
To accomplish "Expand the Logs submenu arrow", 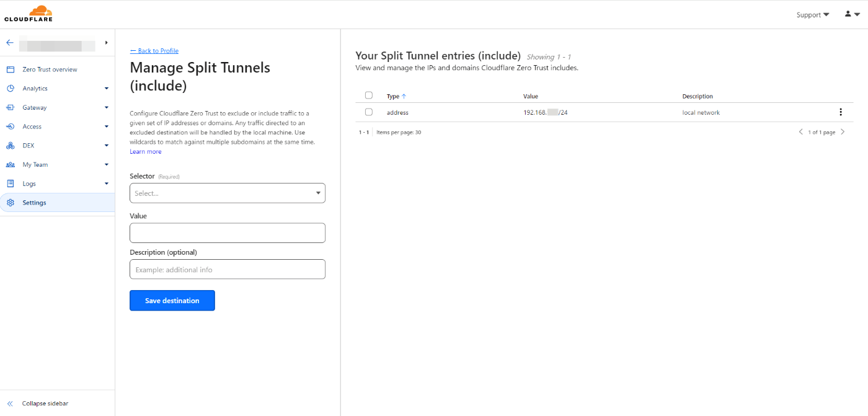I will [107, 184].
